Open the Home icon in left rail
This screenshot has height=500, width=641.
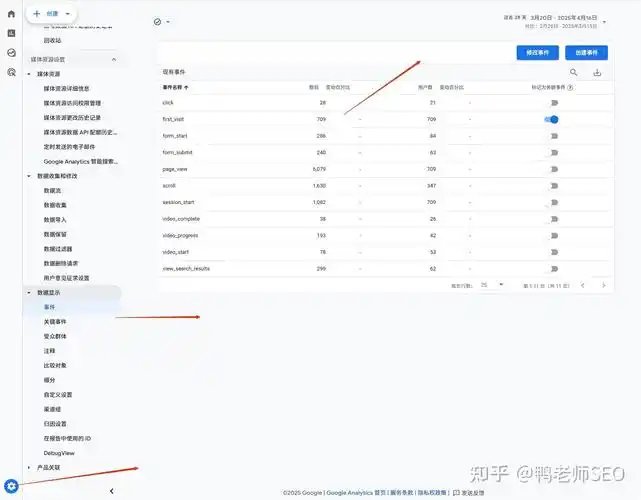click(x=11, y=14)
